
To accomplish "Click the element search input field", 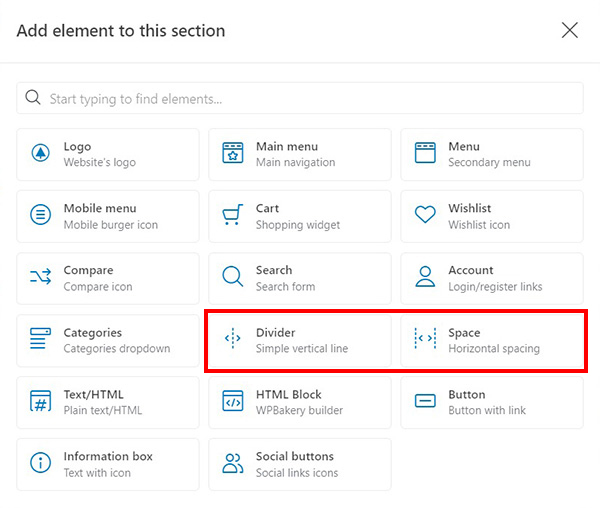I will click(x=310, y=98).
